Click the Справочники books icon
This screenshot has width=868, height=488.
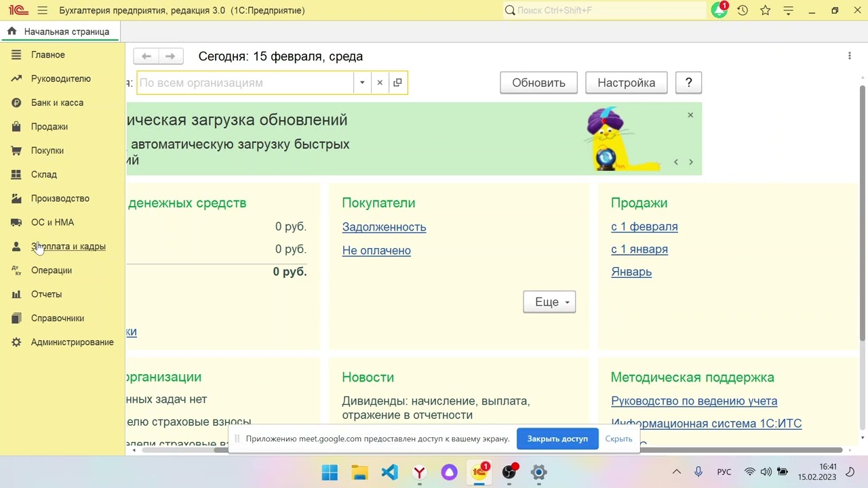pos(16,318)
